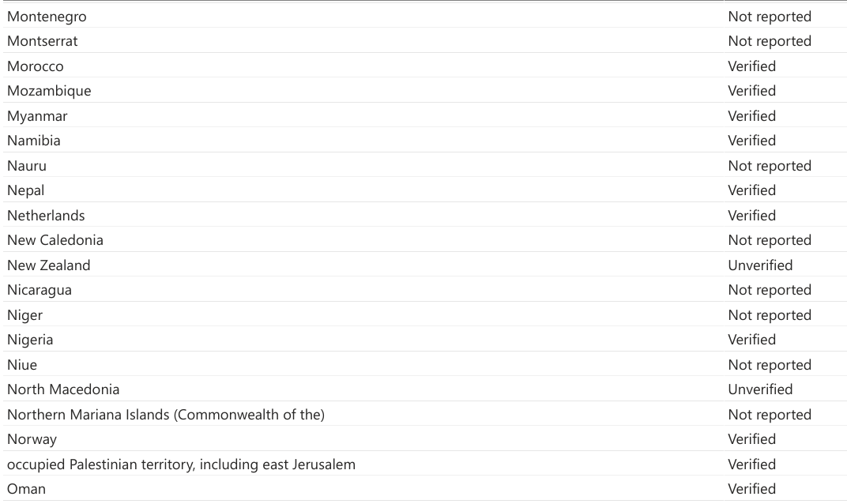Select the Nepal country cell
Screen dimensions: 847x504
[x=26, y=190]
